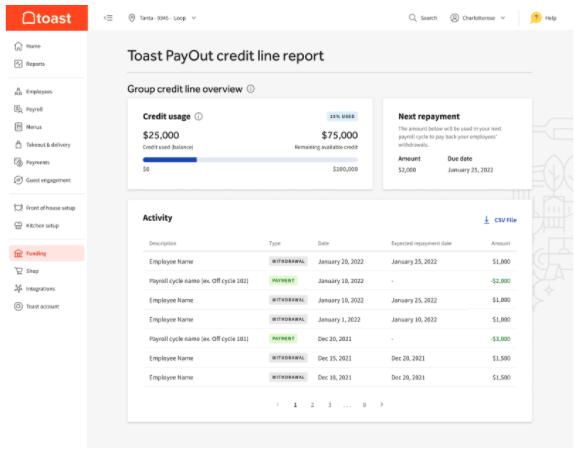Click the WITHDRAWAL badge dated January 20, 2022
The image size is (578, 454).
(x=288, y=261)
